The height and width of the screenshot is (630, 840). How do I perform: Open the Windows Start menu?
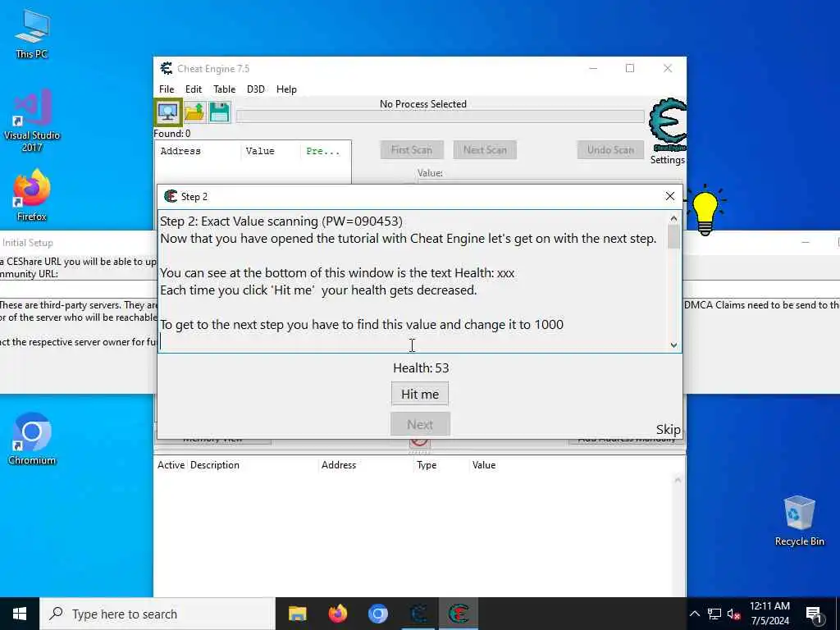20,614
